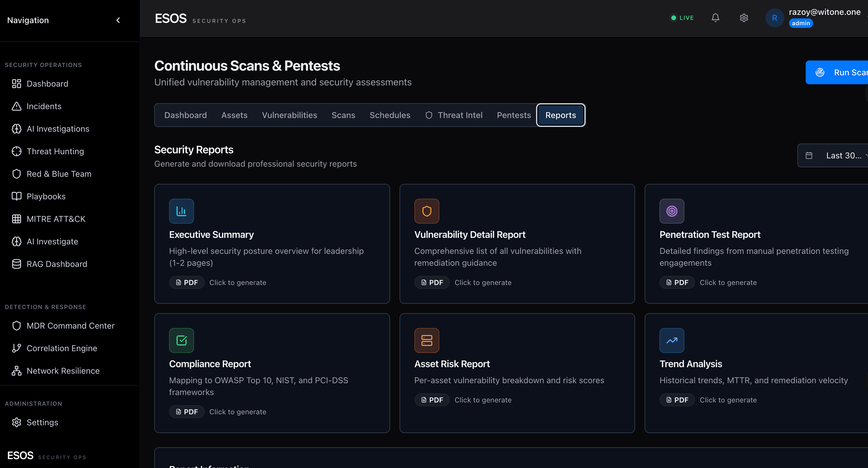The image size is (868, 468).
Task: Click the sidebar Settings gear icon
Action: (17, 423)
